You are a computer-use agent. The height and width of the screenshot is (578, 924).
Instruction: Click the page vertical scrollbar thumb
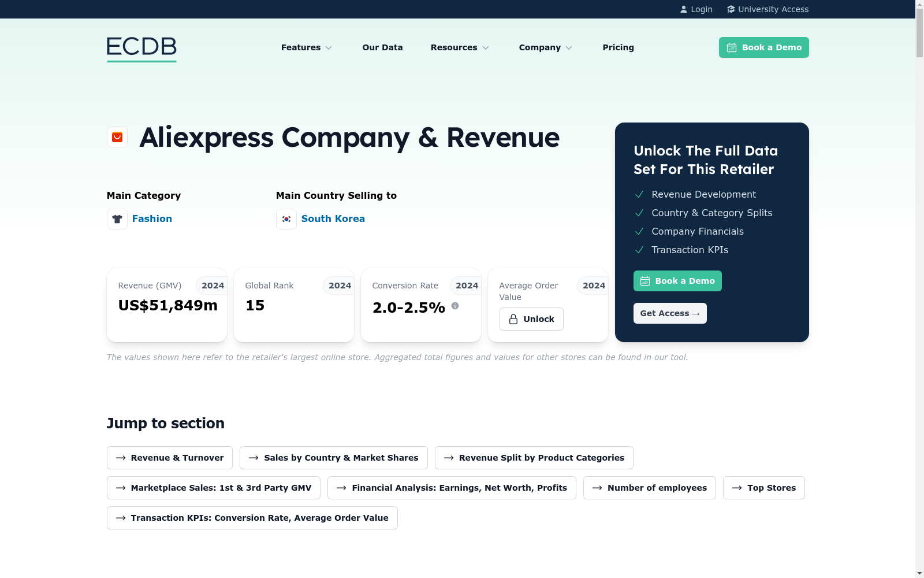click(x=919, y=34)
